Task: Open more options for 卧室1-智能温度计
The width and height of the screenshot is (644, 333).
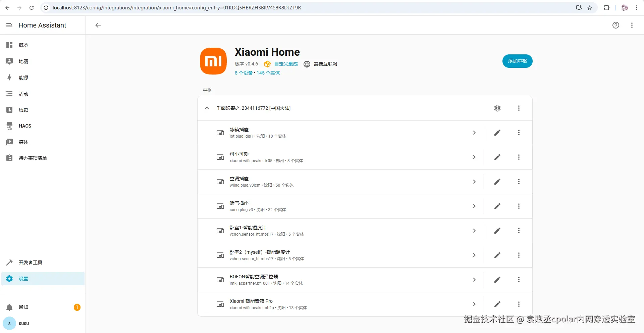Action: [x=519, y=231]
